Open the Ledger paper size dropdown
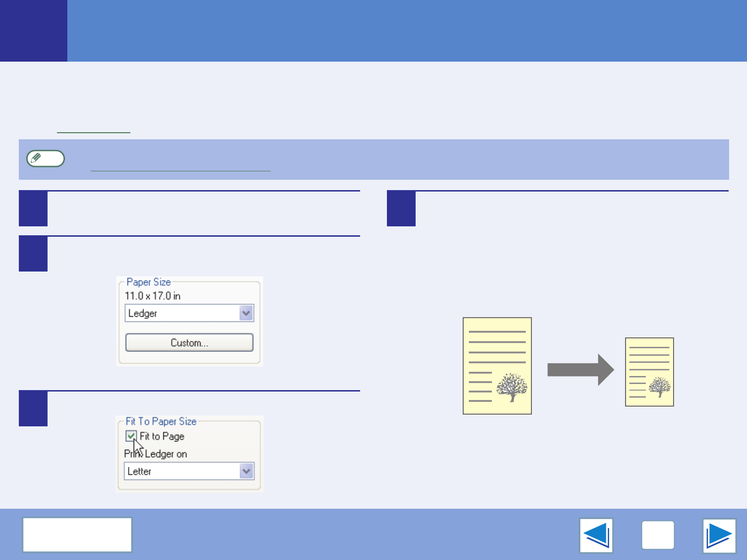 coord(189,313)
